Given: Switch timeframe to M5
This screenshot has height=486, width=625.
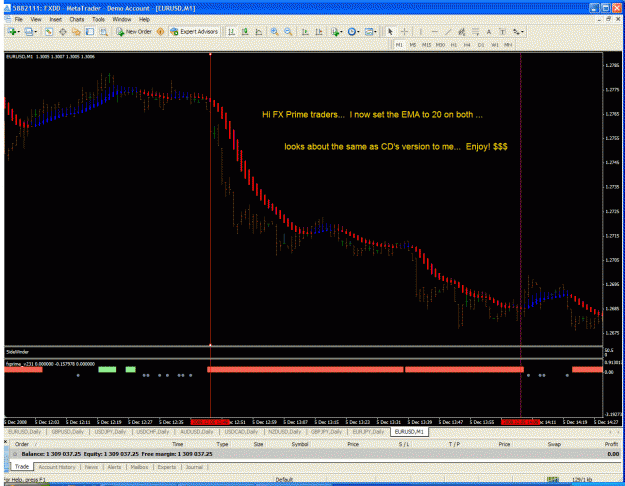Looking at the screenshot, I should tap(413, 45).
